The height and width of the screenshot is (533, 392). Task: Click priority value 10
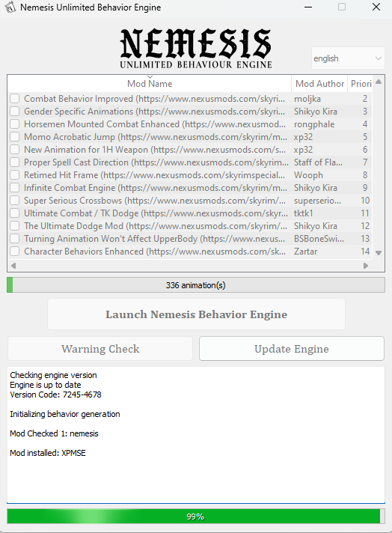[365, 201]
